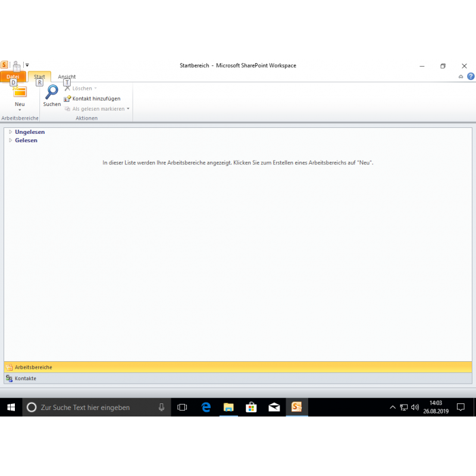
Task: Show hidden system tray icons
Action: pos(392,408)
